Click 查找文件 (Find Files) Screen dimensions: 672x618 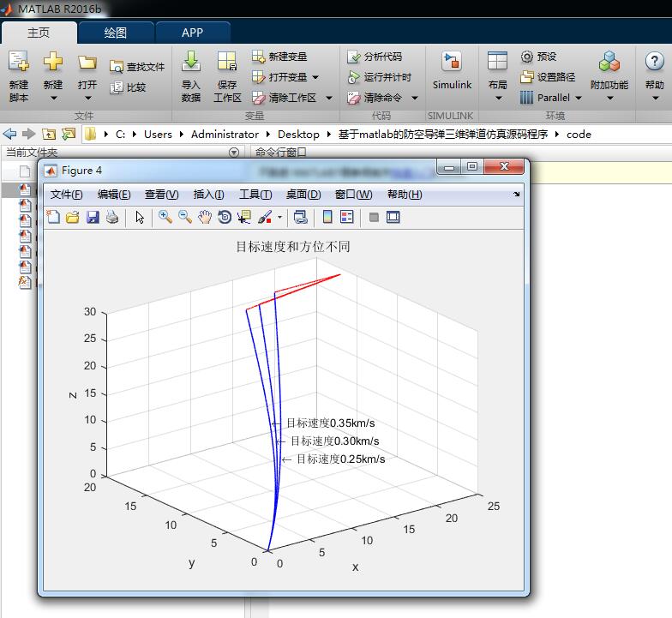coord(137,67)
